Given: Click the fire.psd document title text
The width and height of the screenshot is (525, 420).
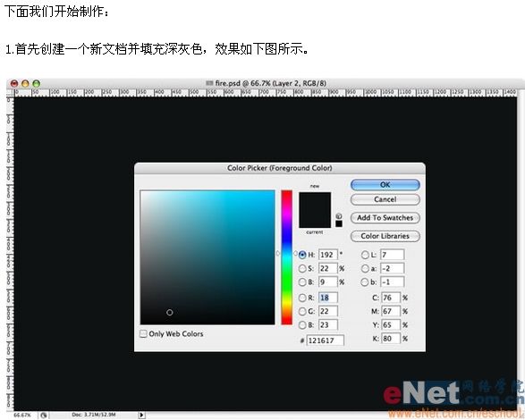Looking at the screenshot, I should [270, 83].
